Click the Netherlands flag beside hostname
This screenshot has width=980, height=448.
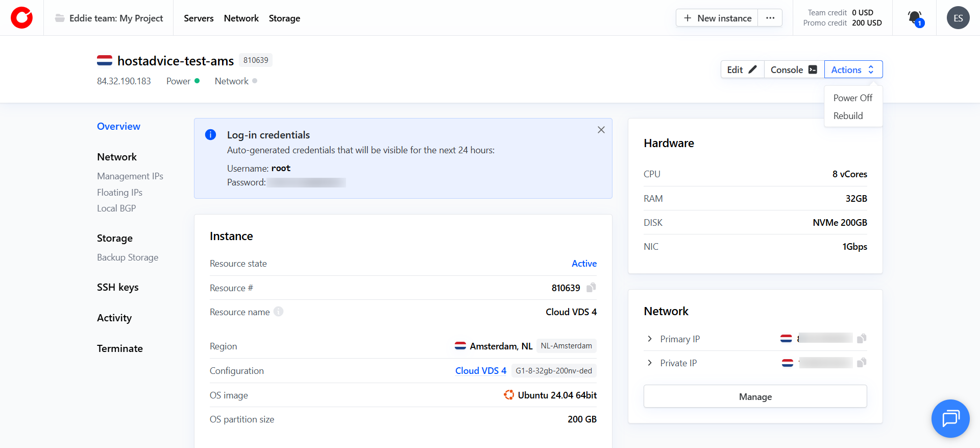pyautogui.click(x=105, y=60)
